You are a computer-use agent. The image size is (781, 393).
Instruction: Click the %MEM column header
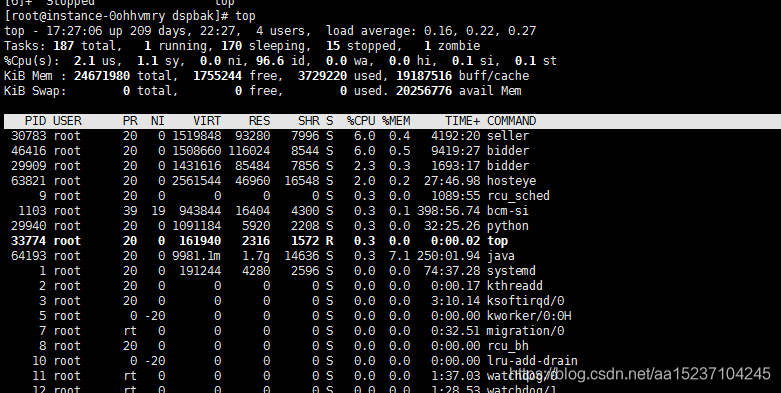pos(396,121)
